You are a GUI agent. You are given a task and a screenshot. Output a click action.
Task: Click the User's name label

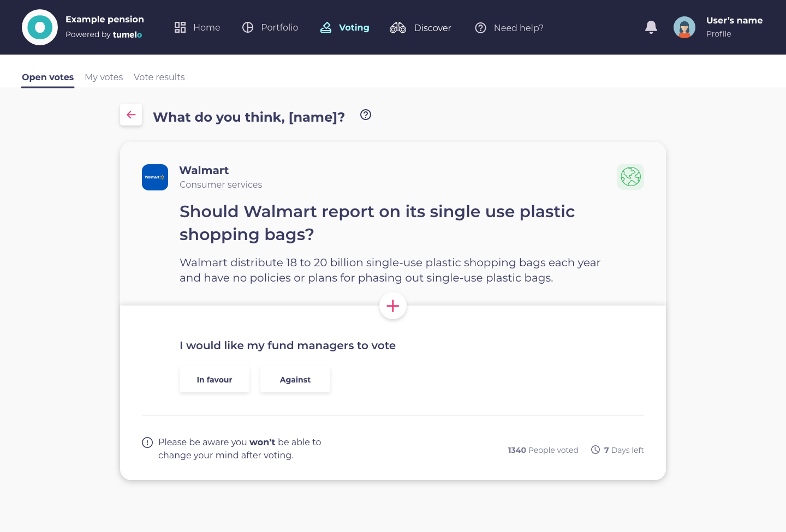734,20
